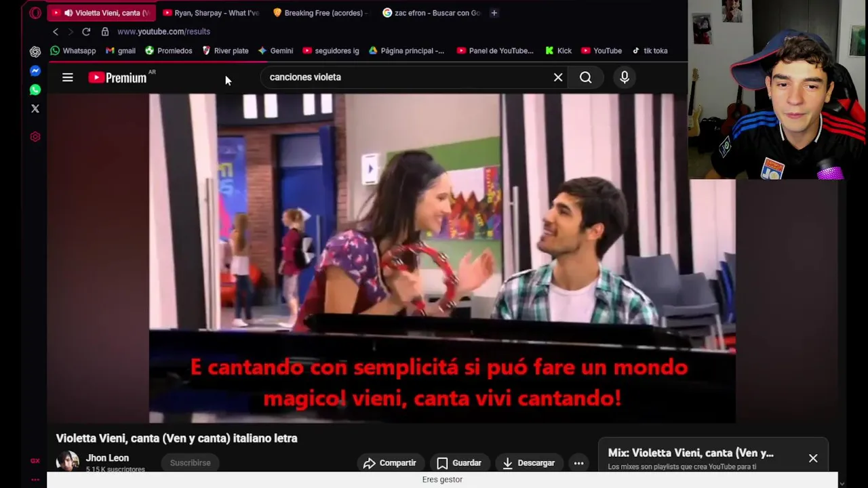Open the YouTube hamburger guide menu
The width and height of the screenshot is (868, 488).
click(67, 77)
